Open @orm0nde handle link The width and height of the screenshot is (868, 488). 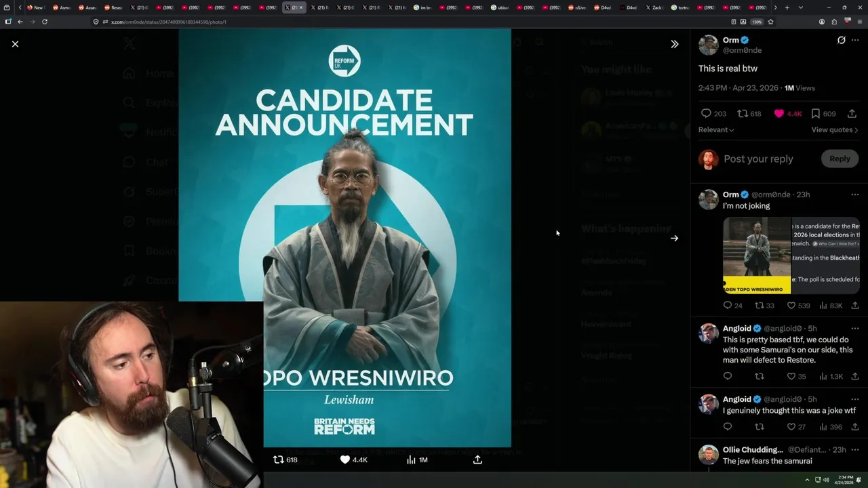pos(742,50)
